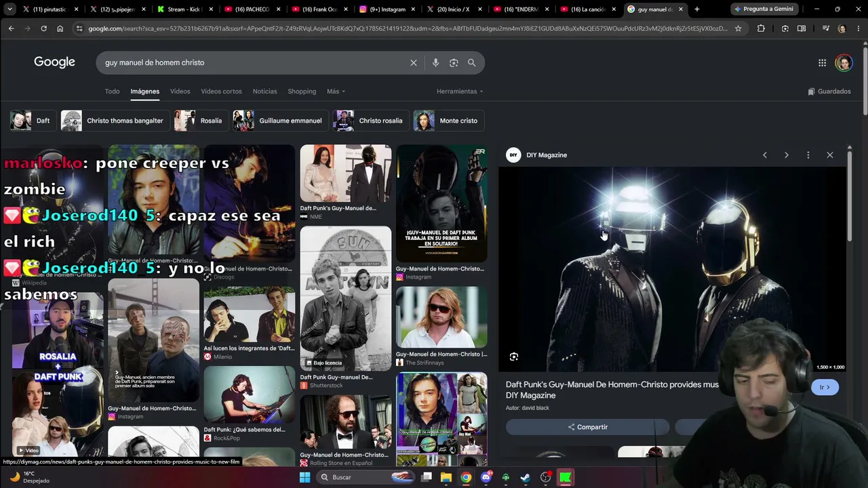Open the three-dot options in preview panel
This screenshot has width=868, height=488.
coord(808,155)
